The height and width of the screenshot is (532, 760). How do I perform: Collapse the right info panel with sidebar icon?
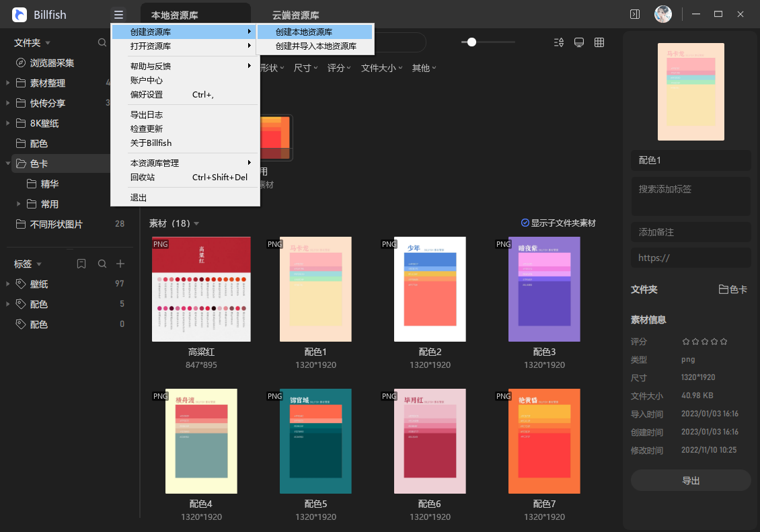pos(634,13)
